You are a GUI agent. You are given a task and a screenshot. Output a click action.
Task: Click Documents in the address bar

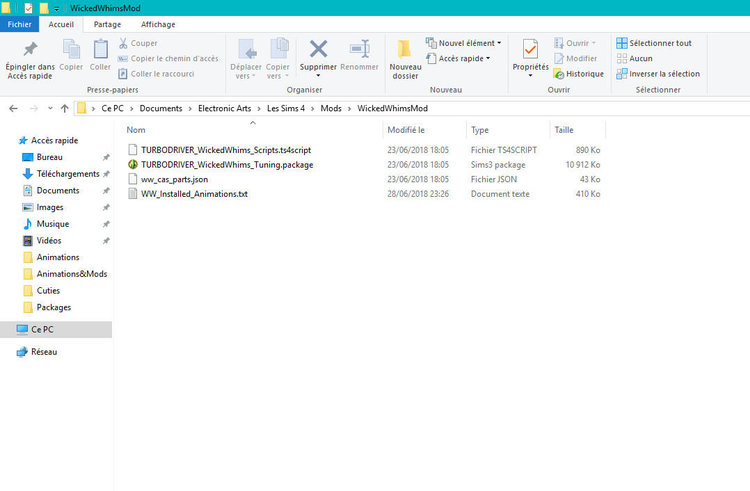pos(161,109)
